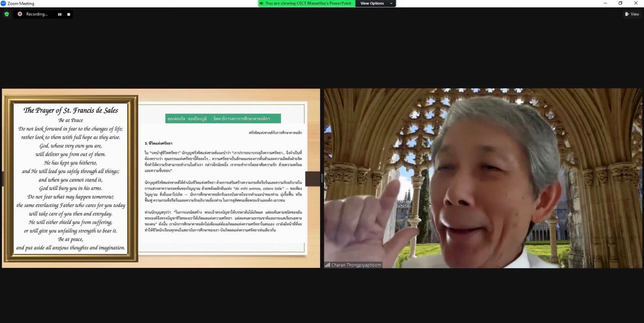
Task: Click the red recording indicator dot
Action: pos(20,14)
